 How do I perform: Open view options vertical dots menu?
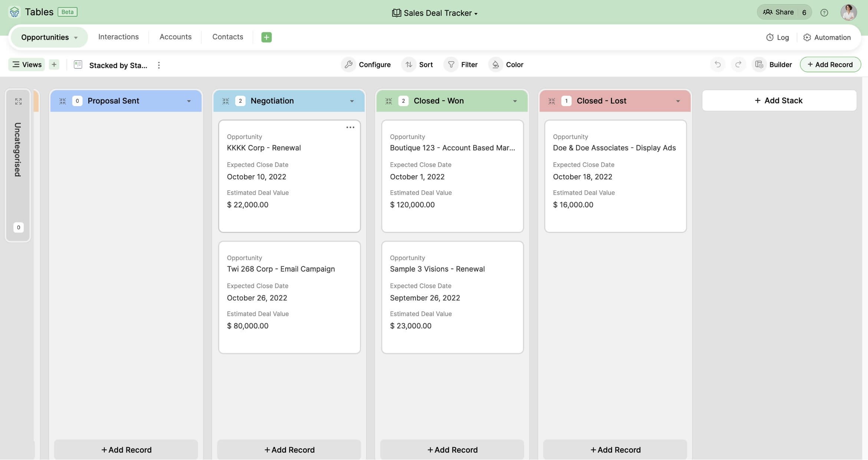159,65
